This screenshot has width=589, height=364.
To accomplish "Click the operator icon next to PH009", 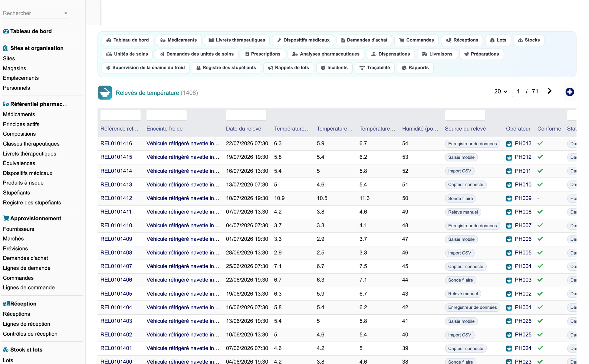I will pyautogui.click(x=509, y=199).
